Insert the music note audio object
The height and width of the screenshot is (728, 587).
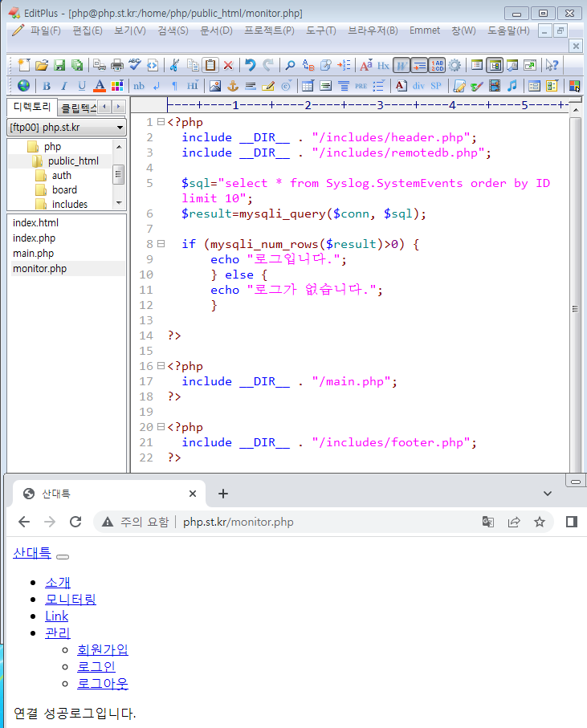tap(512, 85)
